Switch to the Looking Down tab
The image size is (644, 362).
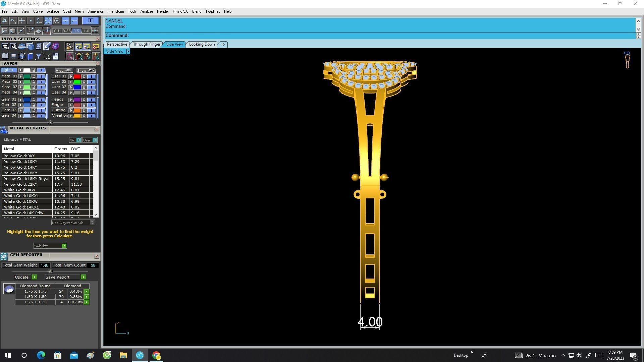click(x=202, y=44)
